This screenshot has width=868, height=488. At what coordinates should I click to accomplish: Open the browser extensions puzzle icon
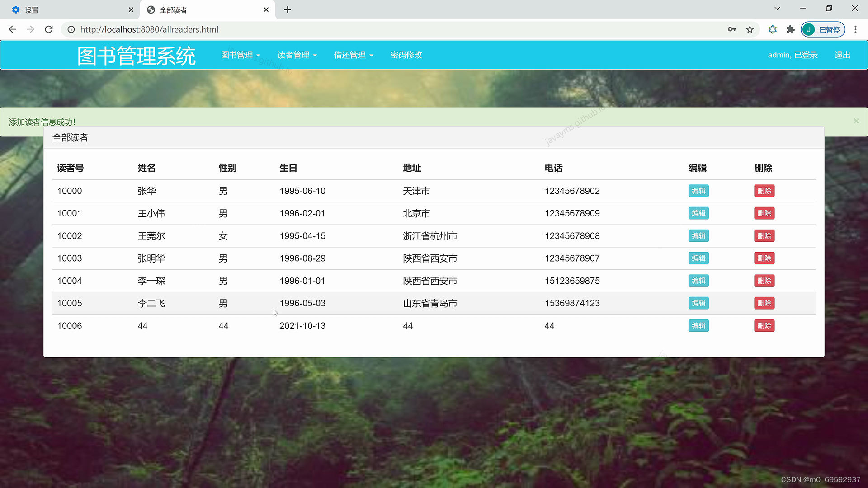[790, 29]
